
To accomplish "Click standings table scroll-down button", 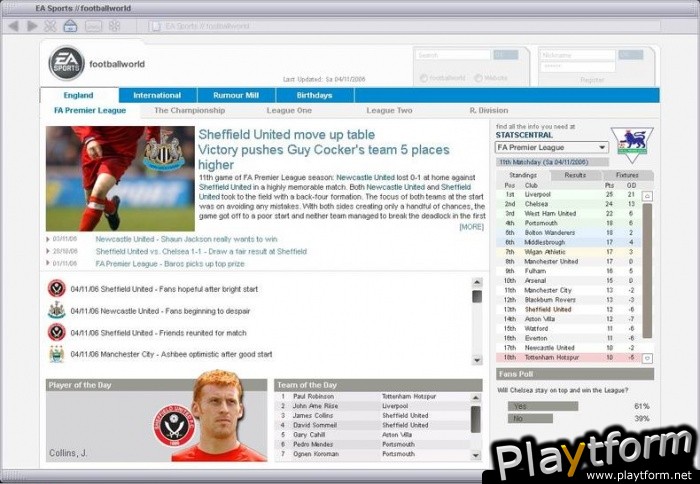I will [x=647, y=358].
